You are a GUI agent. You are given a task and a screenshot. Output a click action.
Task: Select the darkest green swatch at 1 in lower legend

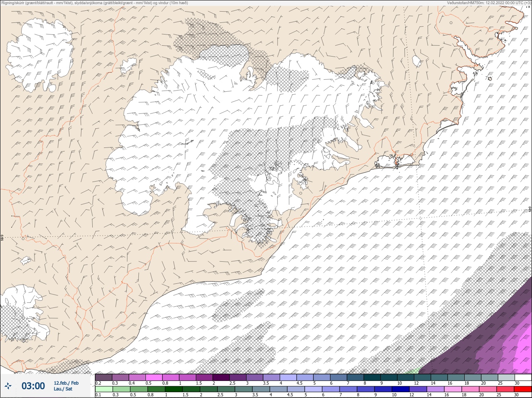click(174, 389)
